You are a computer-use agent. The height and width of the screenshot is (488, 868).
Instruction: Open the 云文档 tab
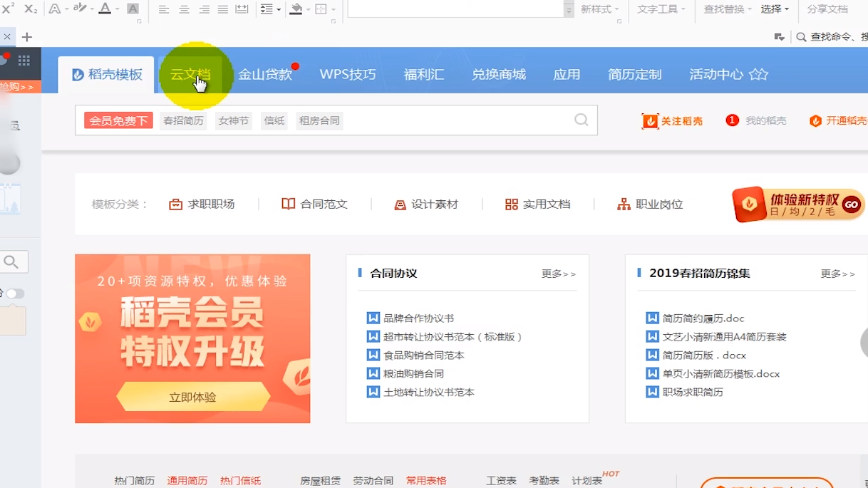(190, 74)
